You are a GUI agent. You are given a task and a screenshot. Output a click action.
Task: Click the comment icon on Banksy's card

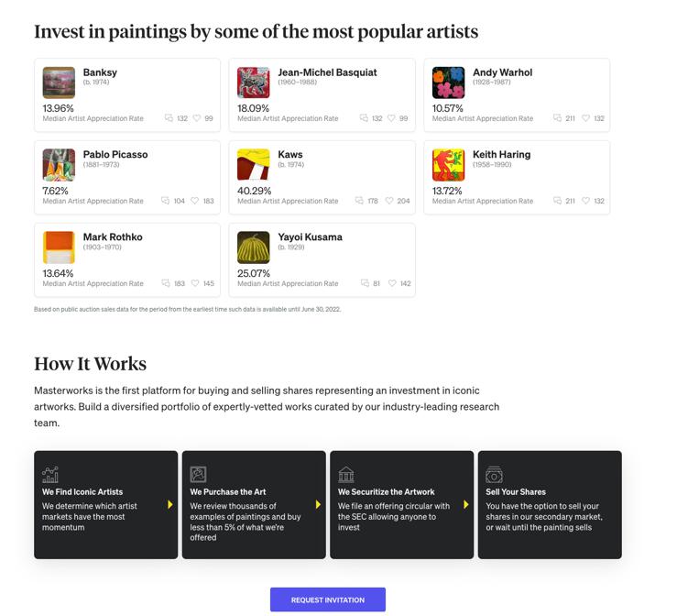tap(169, 118)
